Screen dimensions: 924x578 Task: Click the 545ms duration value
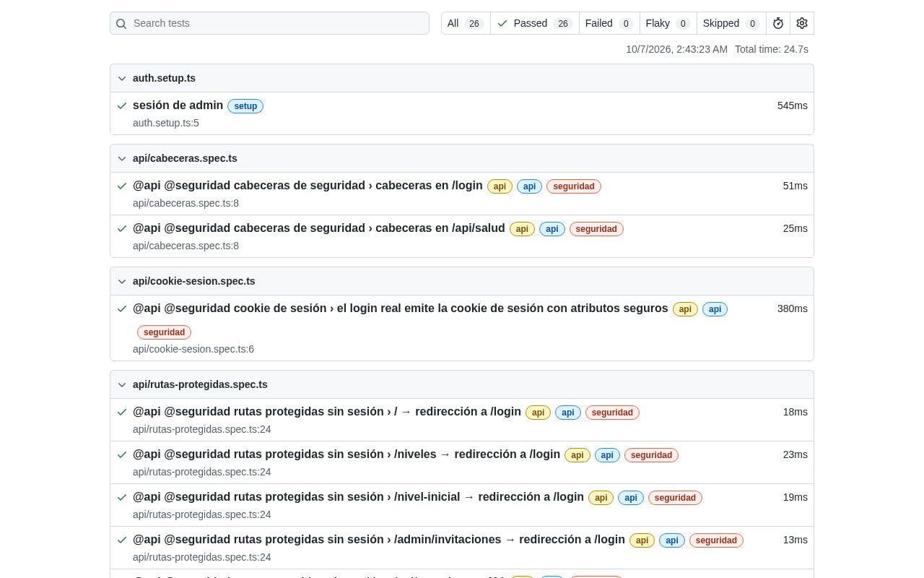pyautogui.click(x=793, y=105)
